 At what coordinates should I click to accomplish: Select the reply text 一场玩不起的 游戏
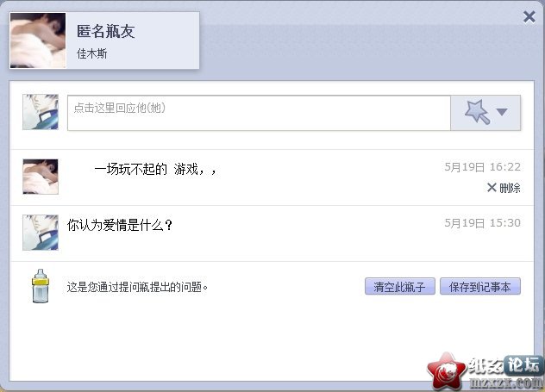pos(155,170)
